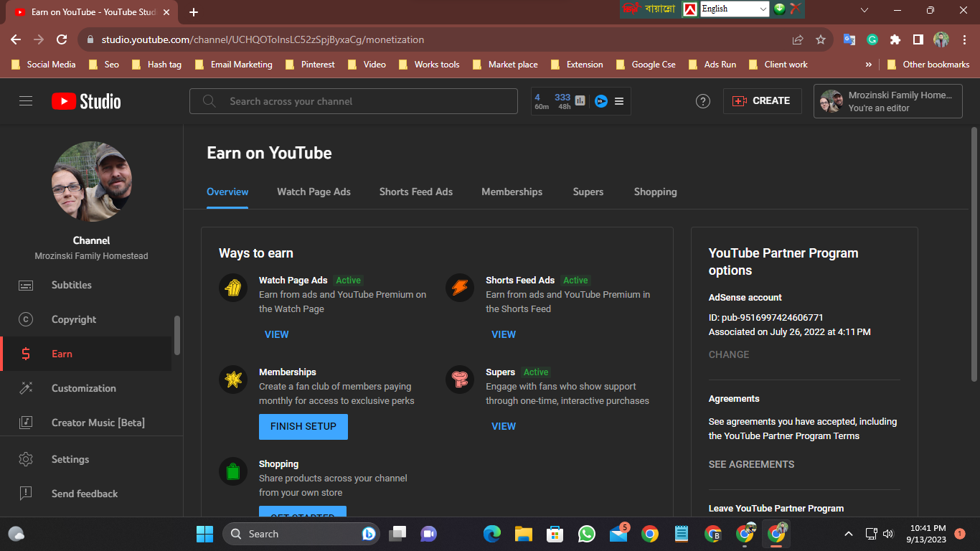Click VIEW under Shorts Feed Ads

[504, 334]
